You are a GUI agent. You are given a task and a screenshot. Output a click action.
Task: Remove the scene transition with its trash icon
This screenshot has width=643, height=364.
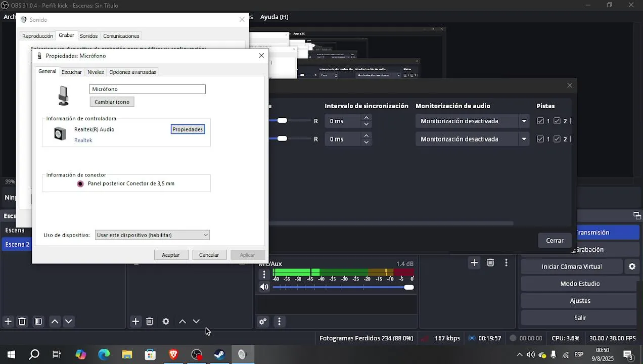490,262
